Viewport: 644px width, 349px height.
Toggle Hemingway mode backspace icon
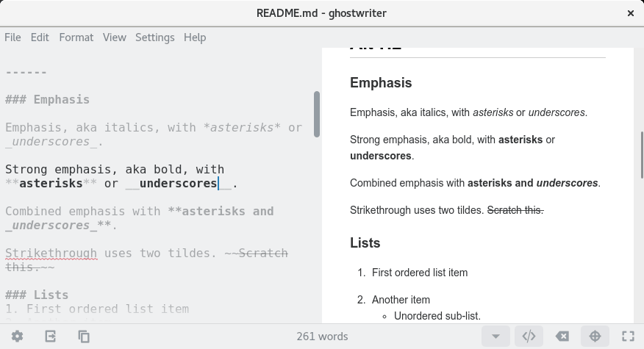[x=562, y=337]
